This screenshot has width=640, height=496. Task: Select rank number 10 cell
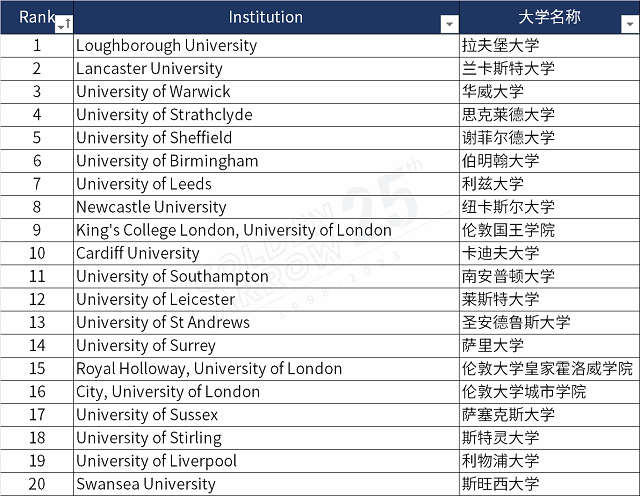tap(37, 253)
